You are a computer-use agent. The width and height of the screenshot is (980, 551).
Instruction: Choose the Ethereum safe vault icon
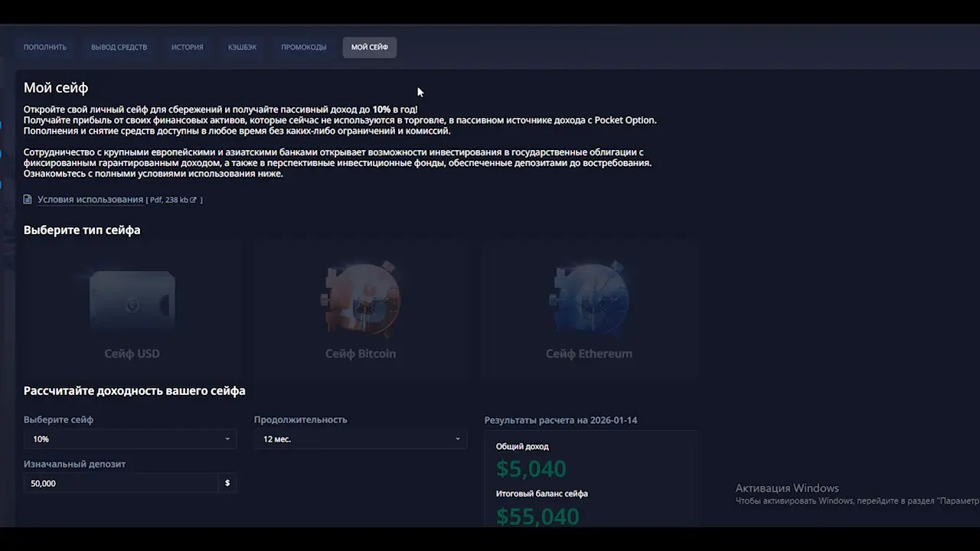click(x=589, y=299)
